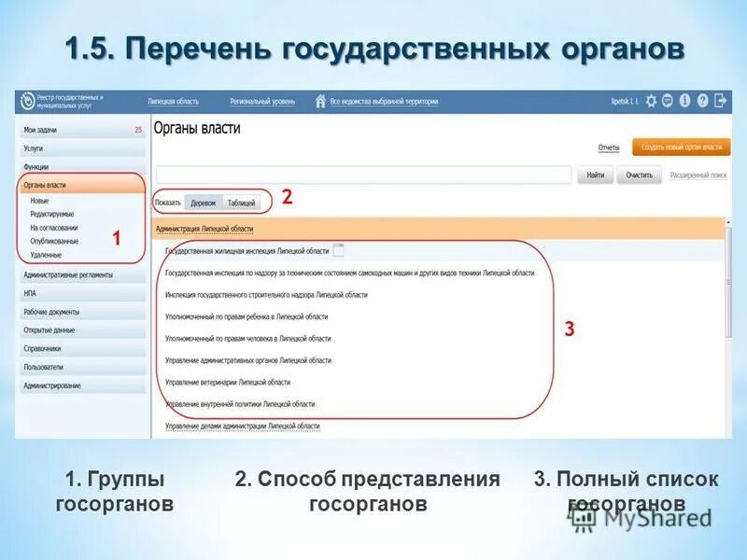The height and width of the screenshot is (560, 747).
Task: Open settings via the gear icon
Action: (x=651, y=101)
